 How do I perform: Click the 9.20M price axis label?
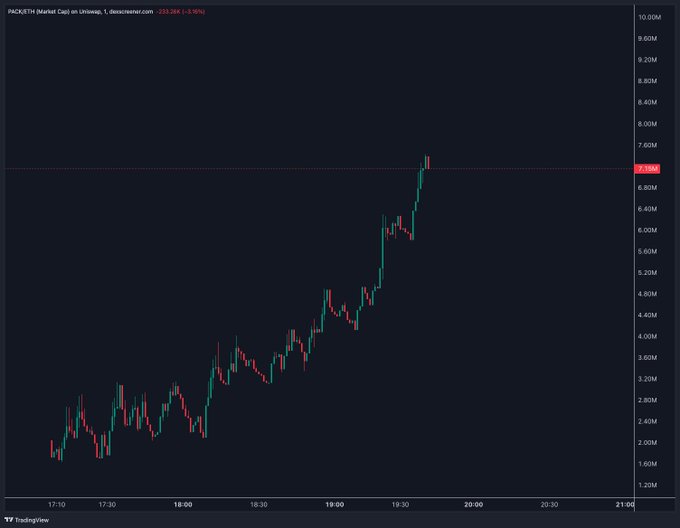[x=647, y=60]
